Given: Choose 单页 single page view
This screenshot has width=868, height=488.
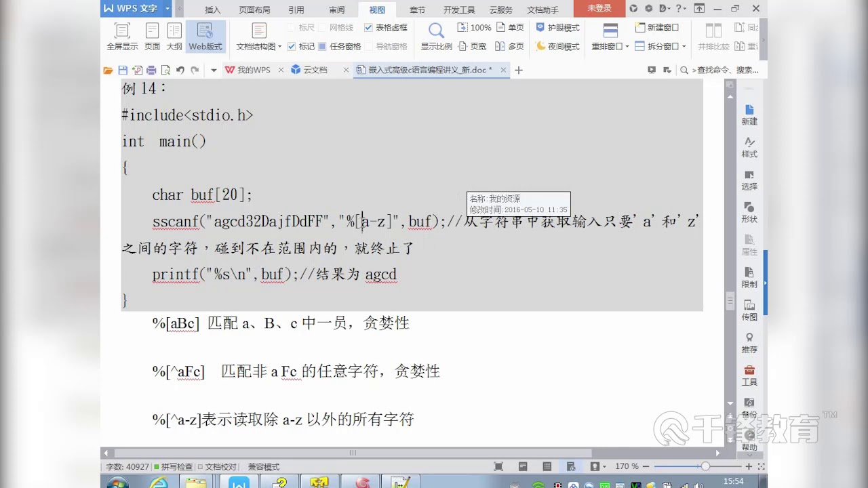Looking at the screenshot, I should tap(510, 28).
